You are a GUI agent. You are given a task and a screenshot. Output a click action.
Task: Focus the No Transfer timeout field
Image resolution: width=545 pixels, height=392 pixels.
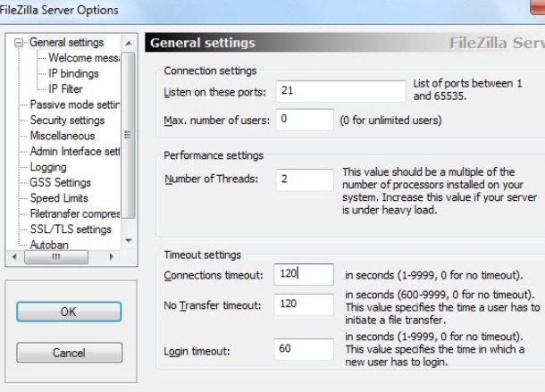click(x=304, y=304)
